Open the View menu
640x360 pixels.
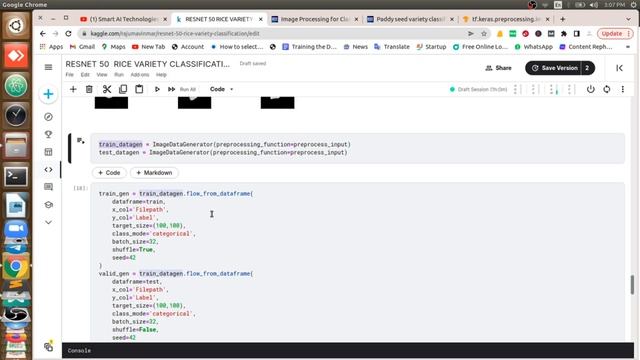pyautogui.click(x=102, y=75)
